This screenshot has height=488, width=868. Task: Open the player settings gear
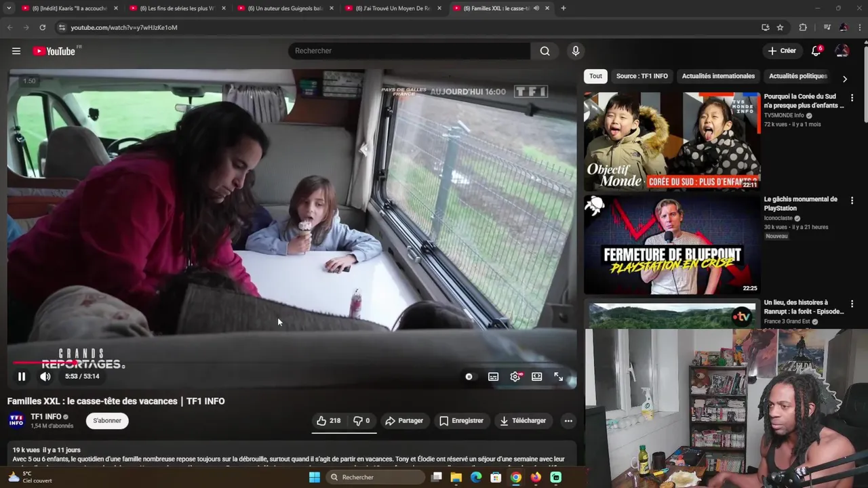pos(515,377)
